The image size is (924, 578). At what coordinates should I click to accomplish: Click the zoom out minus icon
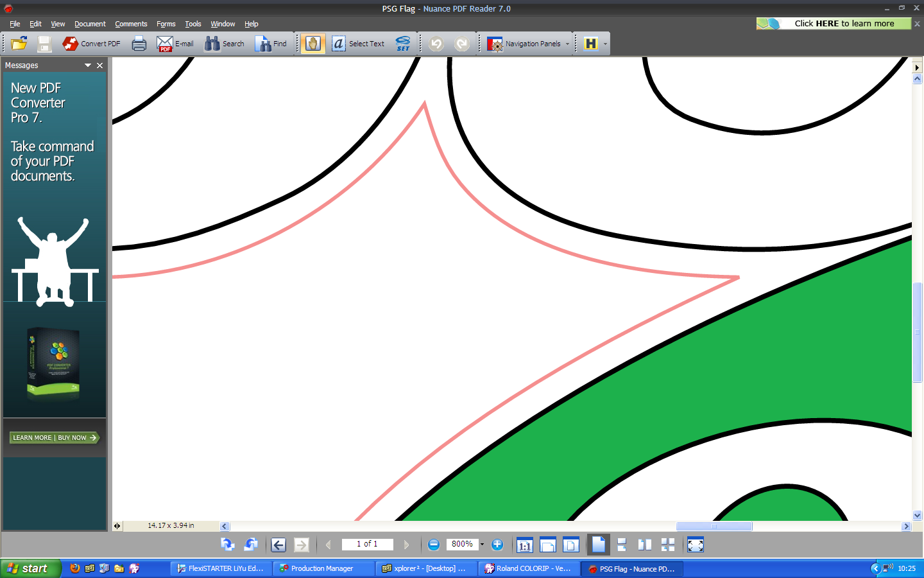[x=434, y=545]
